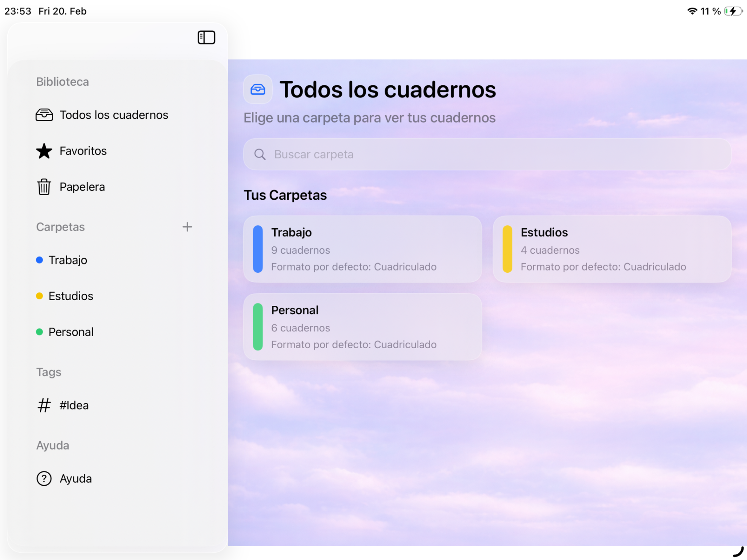Viewport: 747px width, 560px height.
Task: Tap the Wi-Fi status icon
Action: pyautogui.click(x=692, y=11)
